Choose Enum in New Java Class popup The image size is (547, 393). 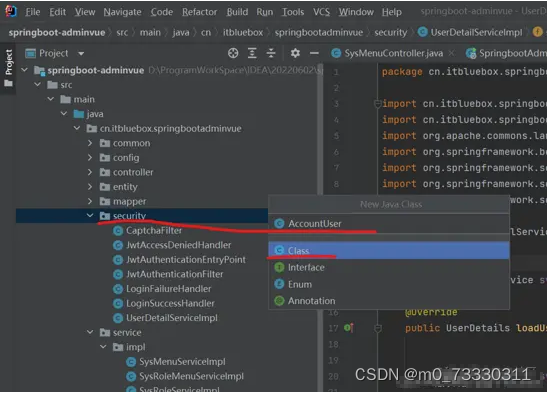point(389,284)
